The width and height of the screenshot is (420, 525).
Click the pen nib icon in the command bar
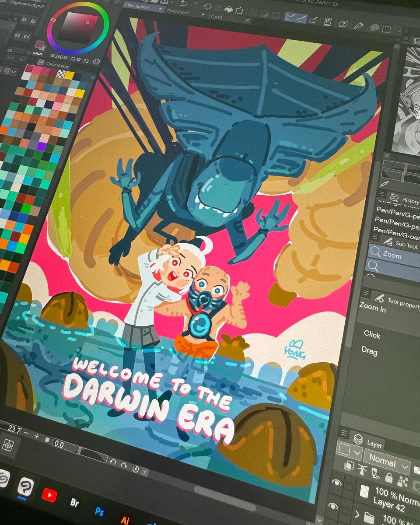point(359,26)
